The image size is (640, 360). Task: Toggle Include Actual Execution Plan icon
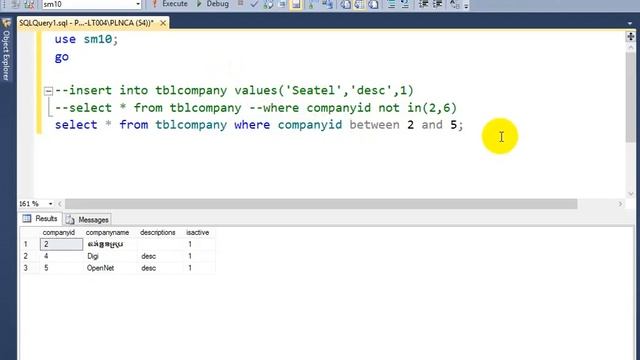point(312,4)
